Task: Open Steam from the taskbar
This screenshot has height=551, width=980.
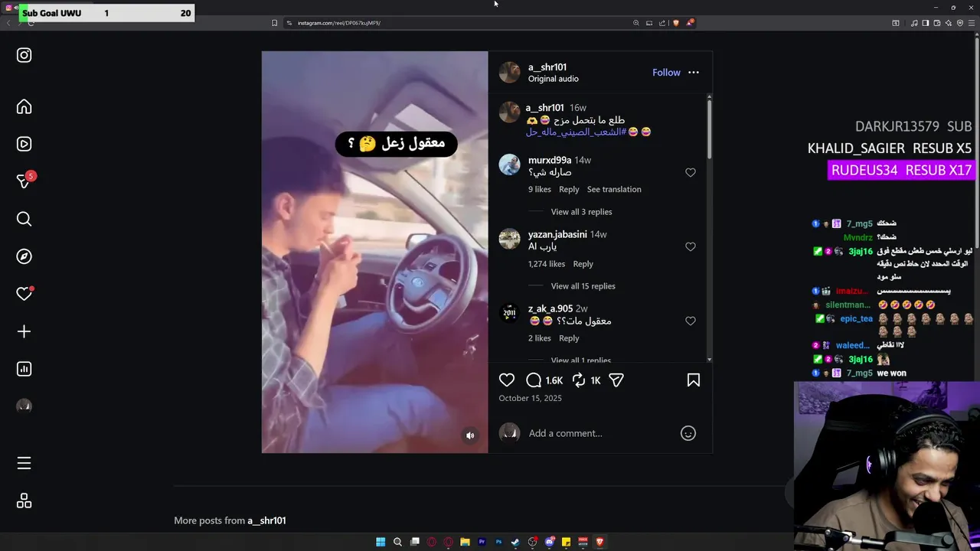Action: coord(515,542)
